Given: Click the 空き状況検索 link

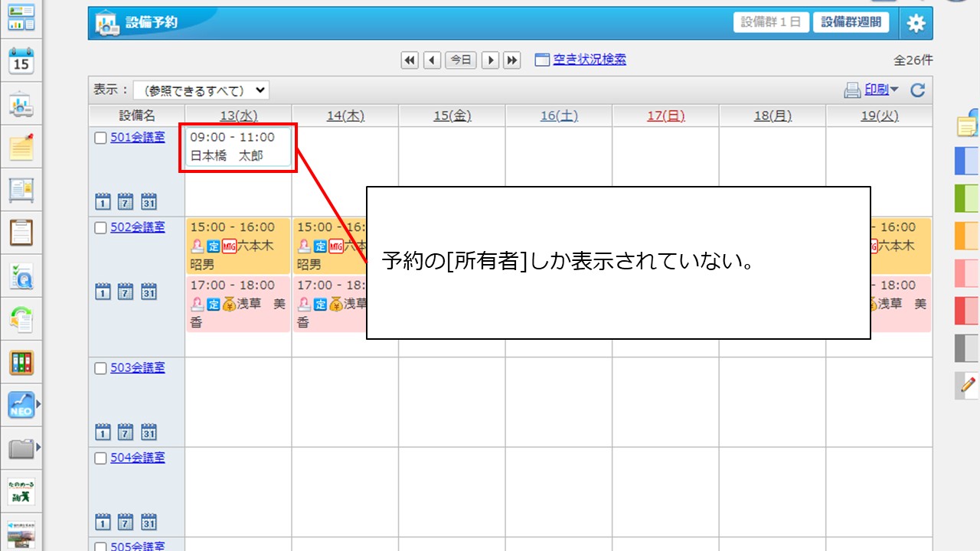Looking at the screenshot, I should (x=589, y=60).
